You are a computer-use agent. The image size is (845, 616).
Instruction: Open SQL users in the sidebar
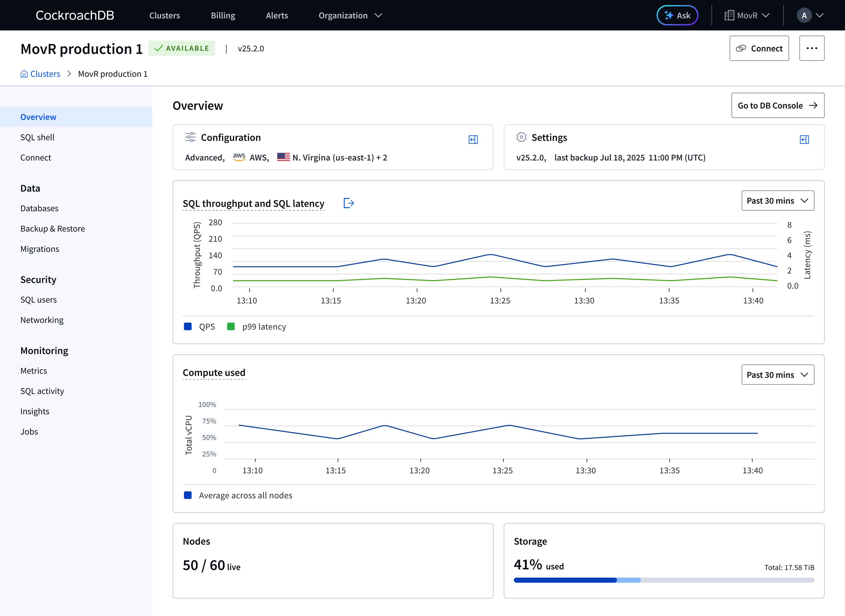click(x=76, y=299)
